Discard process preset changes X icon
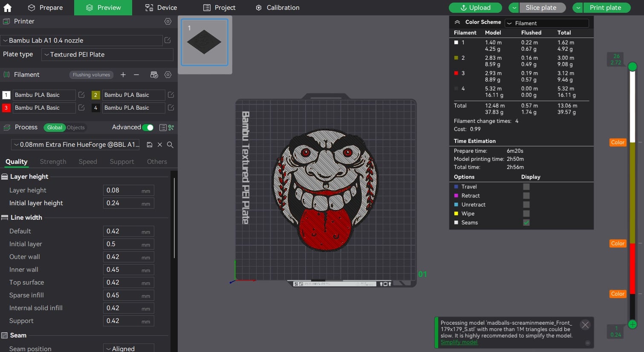Image resolution: width=644 pixels, height=352 pixels. coord(160,145)
